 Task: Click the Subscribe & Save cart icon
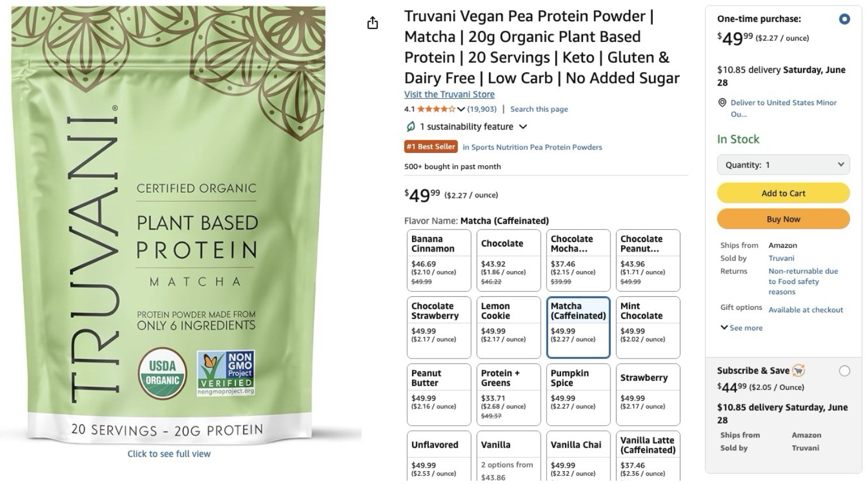tap(799, 370)
